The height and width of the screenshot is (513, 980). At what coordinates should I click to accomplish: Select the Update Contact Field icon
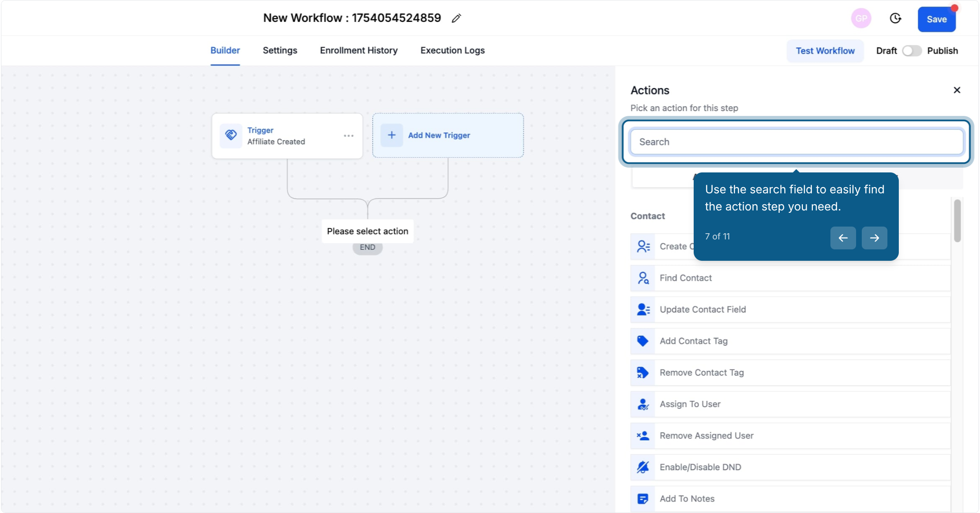643,310
